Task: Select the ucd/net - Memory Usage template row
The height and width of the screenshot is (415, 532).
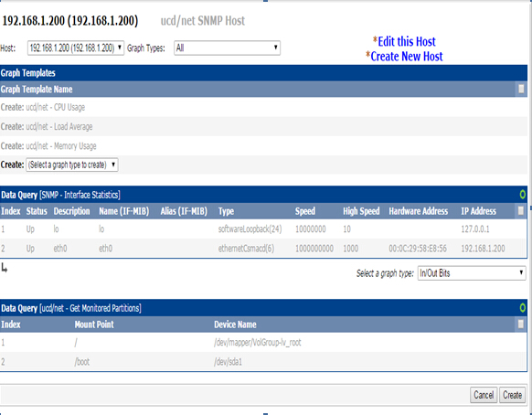Action: [x=263, y=146]
